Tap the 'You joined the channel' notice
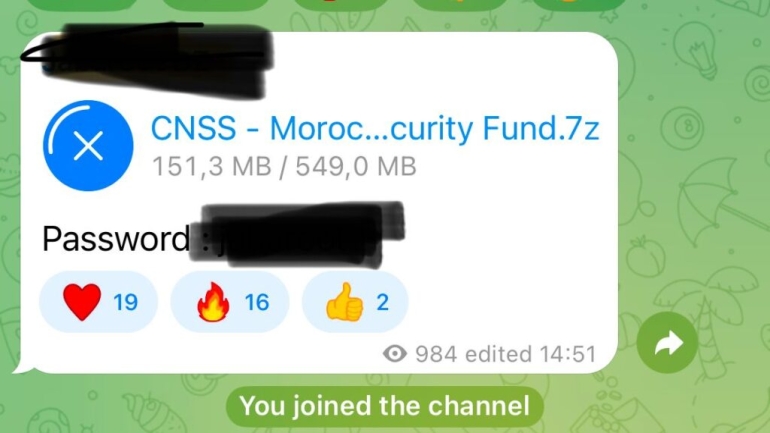This screenshot has width=770, height=433. [385, 406]
